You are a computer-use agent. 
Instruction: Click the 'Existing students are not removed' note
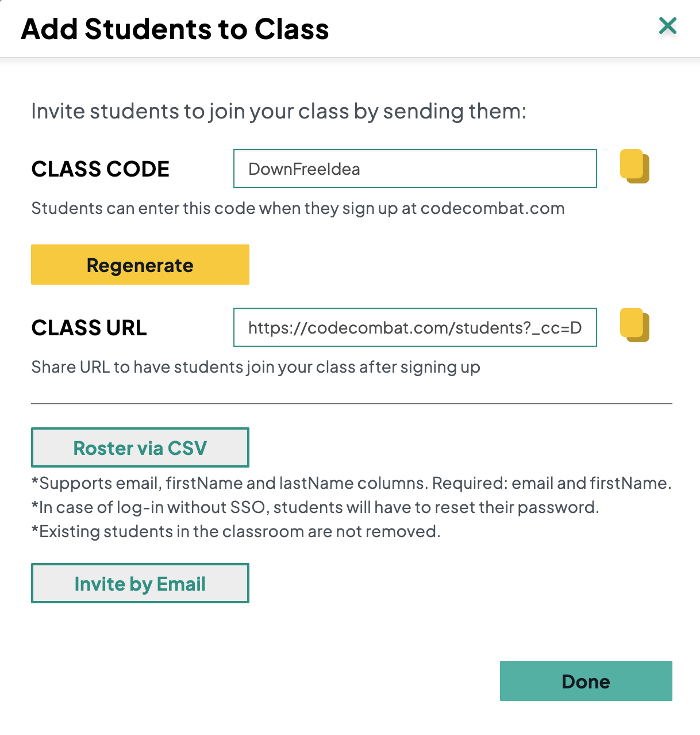[236, 531]
